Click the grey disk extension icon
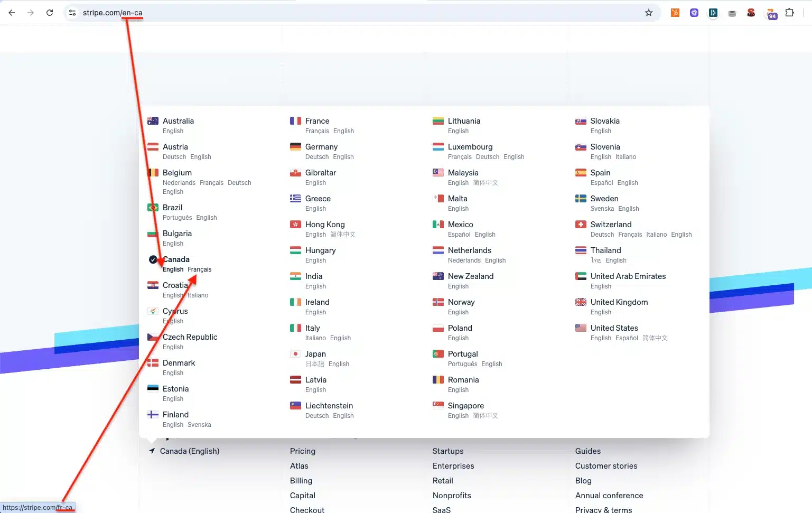 click(x=732, y=13)
